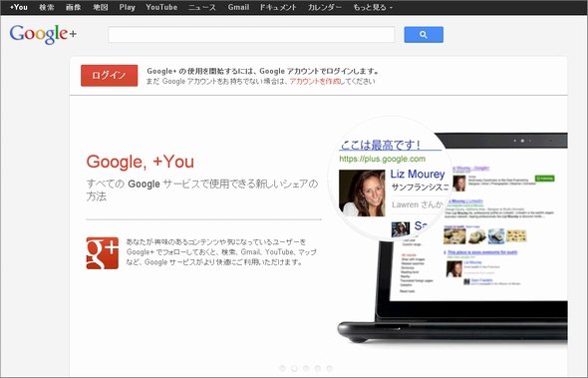Select the fourth carousel dot
This screenshot has height=378, width=588.
point(318,368)
